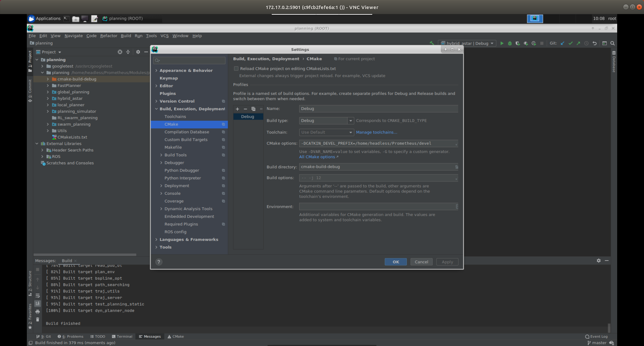Open the VCS menu
The width and height of the screenshot is (644, 346).
(164, 36)
